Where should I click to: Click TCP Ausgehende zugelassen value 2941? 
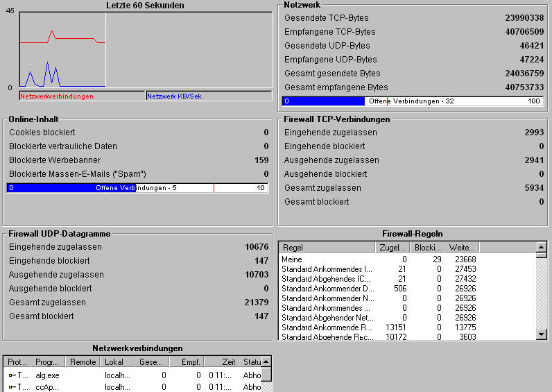(x=535, y=160)
